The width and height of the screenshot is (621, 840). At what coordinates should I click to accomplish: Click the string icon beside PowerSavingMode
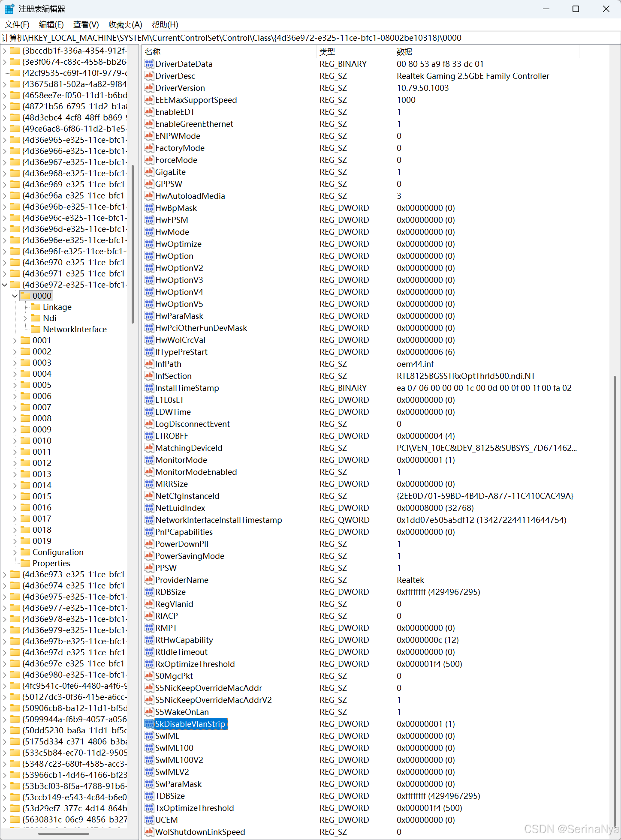(x=149, y=556)
